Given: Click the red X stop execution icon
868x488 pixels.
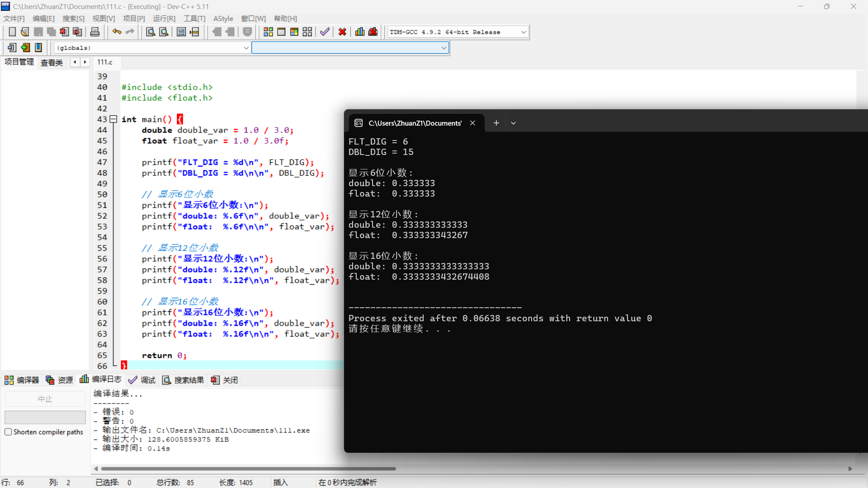Looking at the screenshot, I should 342,32.
